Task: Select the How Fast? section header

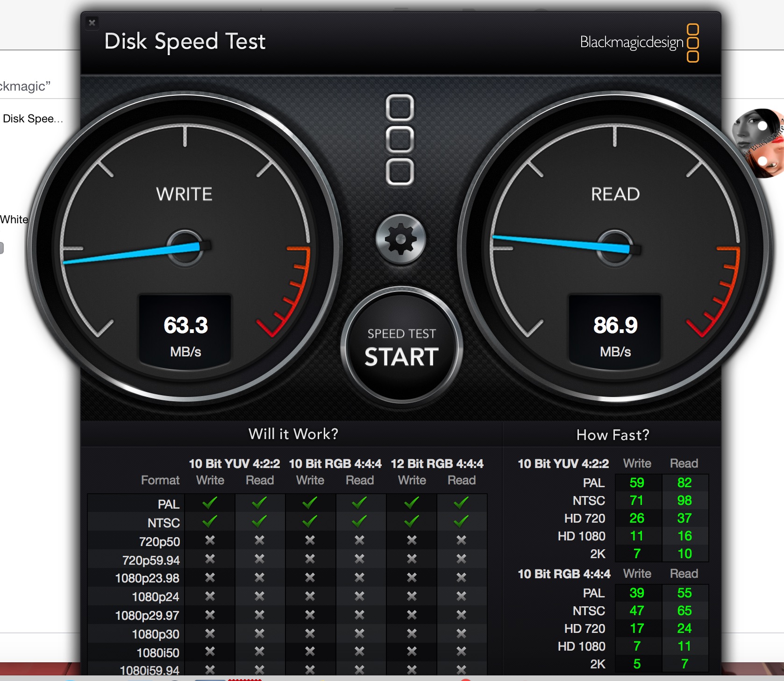Action: (x=613, y=435)
